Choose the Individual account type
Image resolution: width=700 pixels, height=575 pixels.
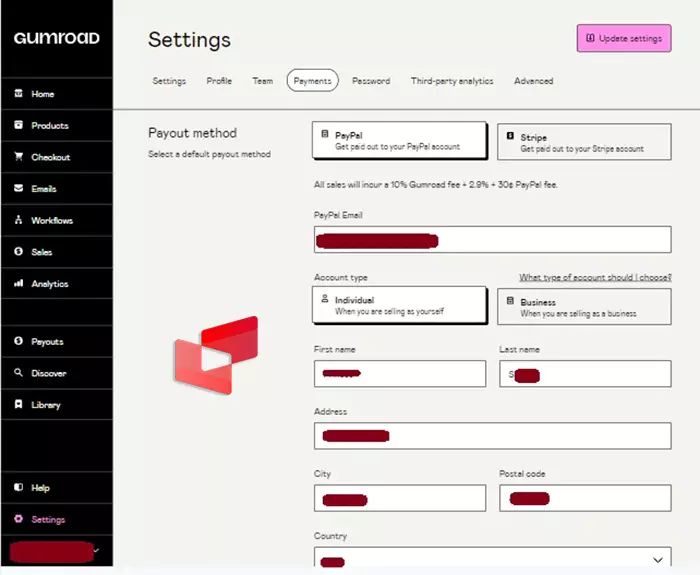399,305
